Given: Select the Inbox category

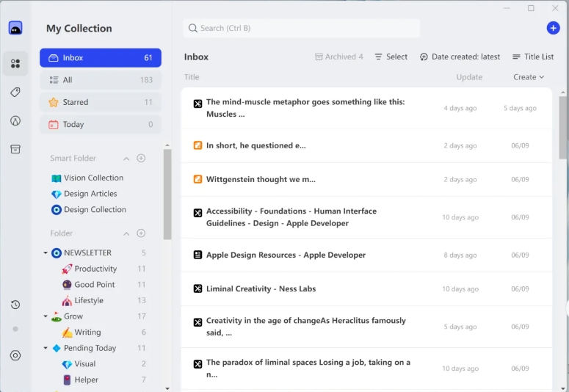Looking at the screenshot, I should pos(101,58).
